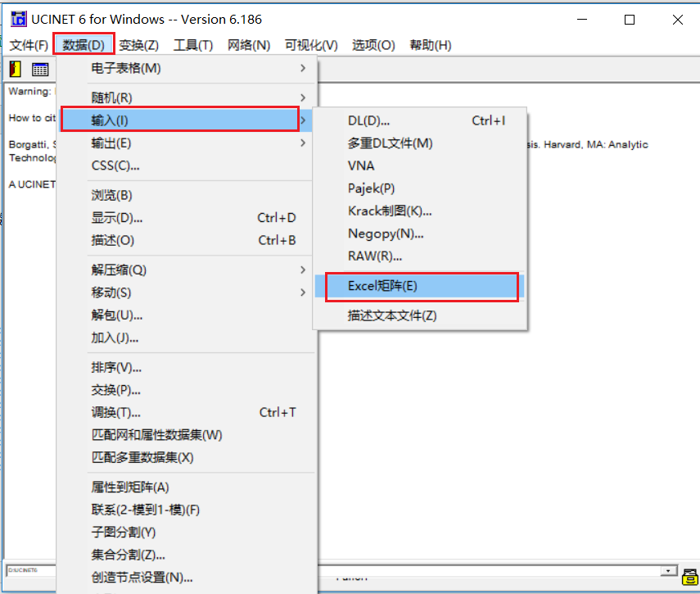
Task: Click the UCINET title bar app icon
Action: 19,19
